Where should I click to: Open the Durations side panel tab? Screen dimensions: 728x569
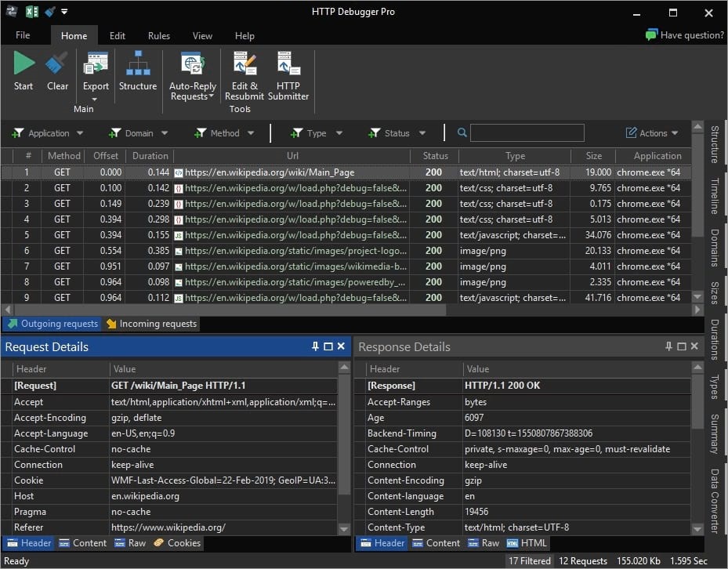[x=715, y=339]
